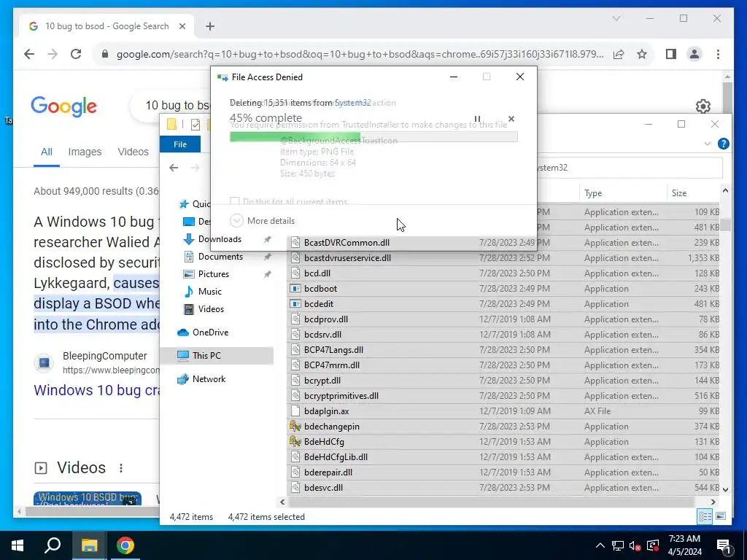Screen dimensions: 747x560
Task: Select Downloads in the navigation pane
Action: 220,239
